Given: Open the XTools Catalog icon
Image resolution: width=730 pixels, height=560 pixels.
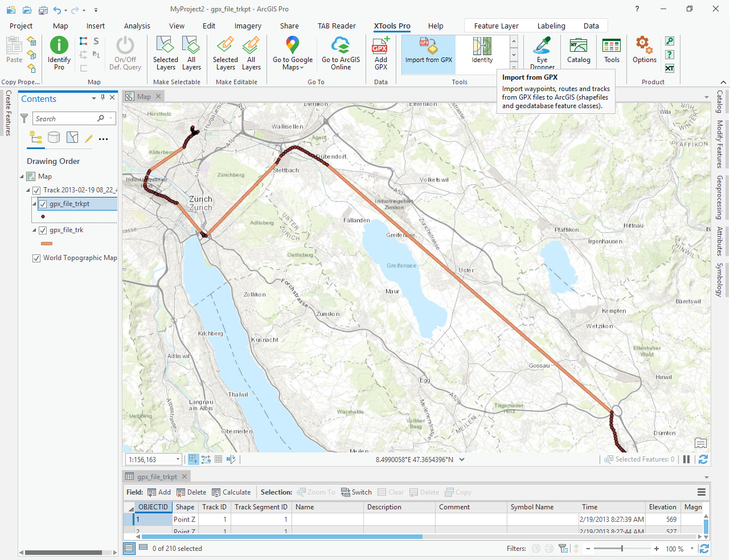Looking at the screenshot, I should tap(579, 46).
